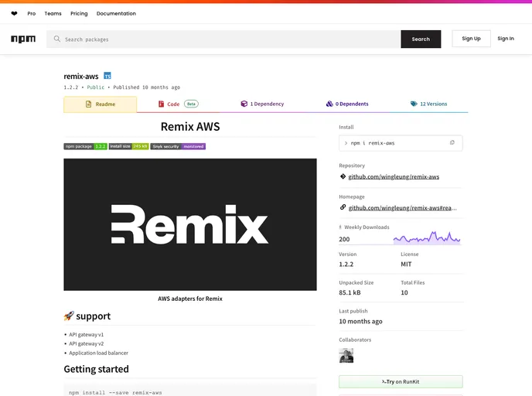Click the Getting started heading

pos(97,369)
